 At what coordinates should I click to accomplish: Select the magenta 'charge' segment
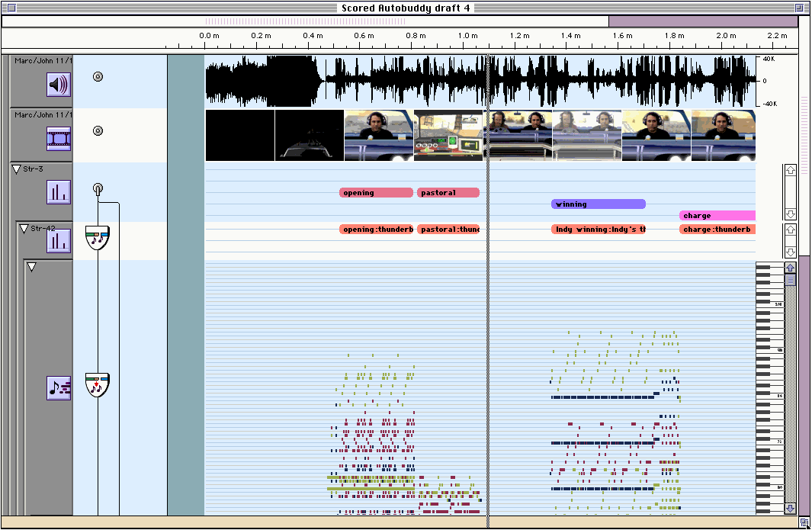tap(717, 216)
